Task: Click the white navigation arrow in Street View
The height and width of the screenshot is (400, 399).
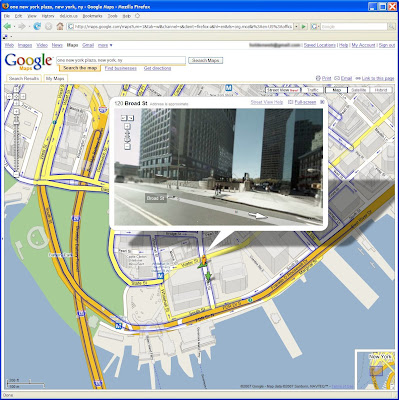Action: click(x=258, y=216)
